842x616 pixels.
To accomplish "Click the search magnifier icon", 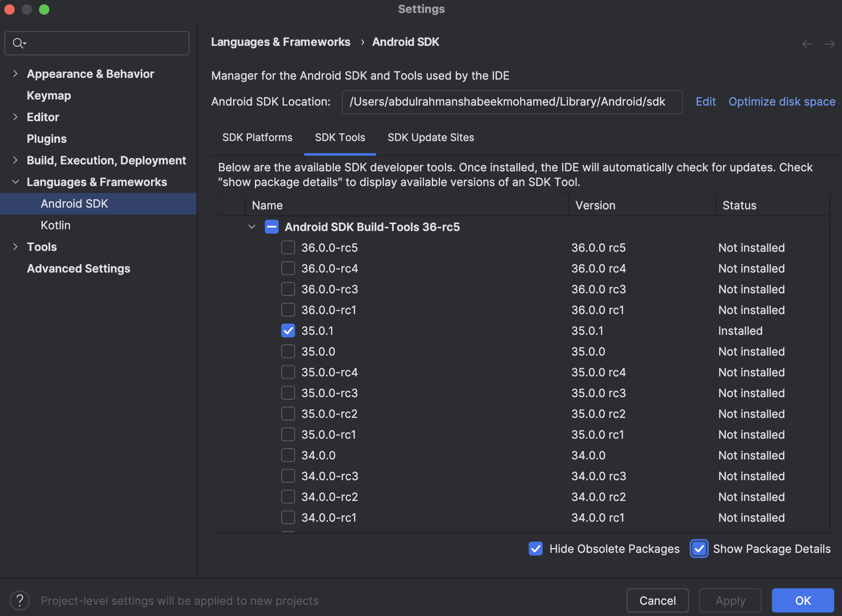I will tap(19, 43).
